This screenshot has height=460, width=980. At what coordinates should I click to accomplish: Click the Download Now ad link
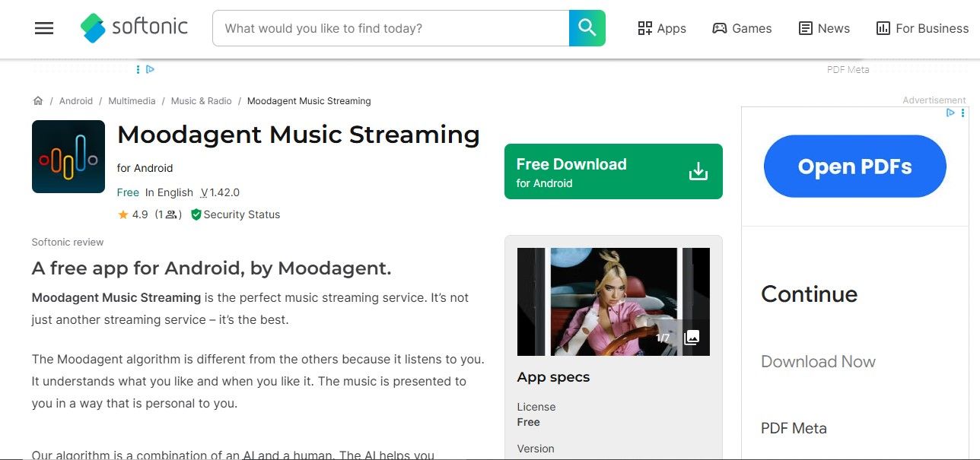(x=818, y=362)
